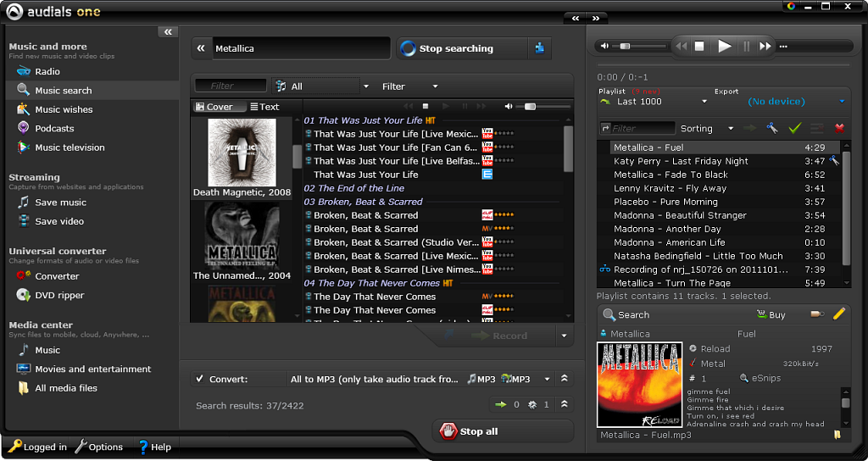
Task: Open the Record options dropdown arrow
Action: pyautogui.click(x=564, y=336)
